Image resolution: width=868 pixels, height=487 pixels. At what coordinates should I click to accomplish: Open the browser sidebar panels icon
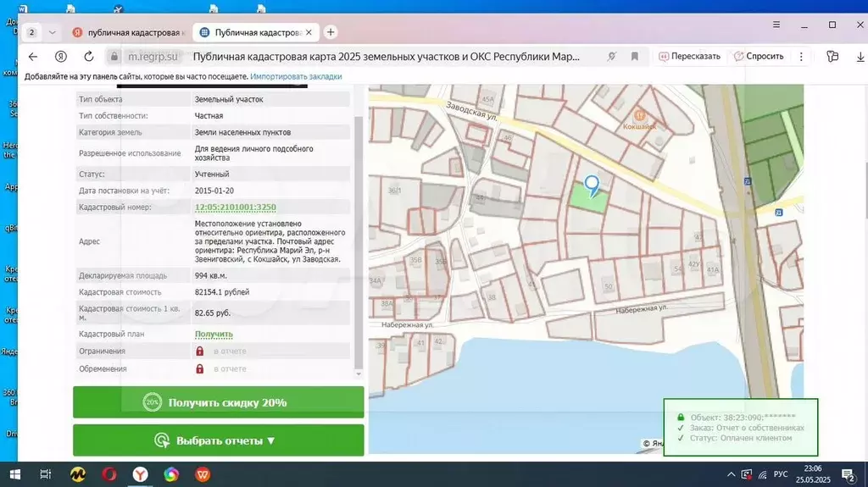point(832,57)
